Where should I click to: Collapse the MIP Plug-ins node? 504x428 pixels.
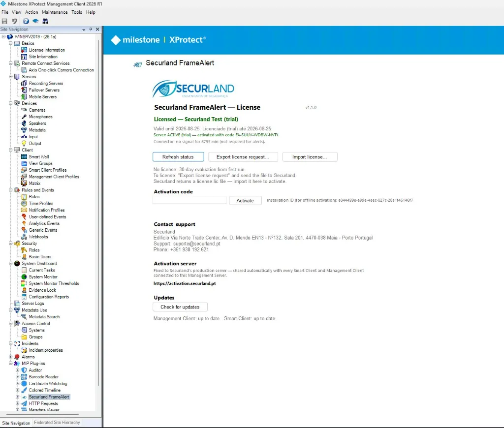pos(11,364)
